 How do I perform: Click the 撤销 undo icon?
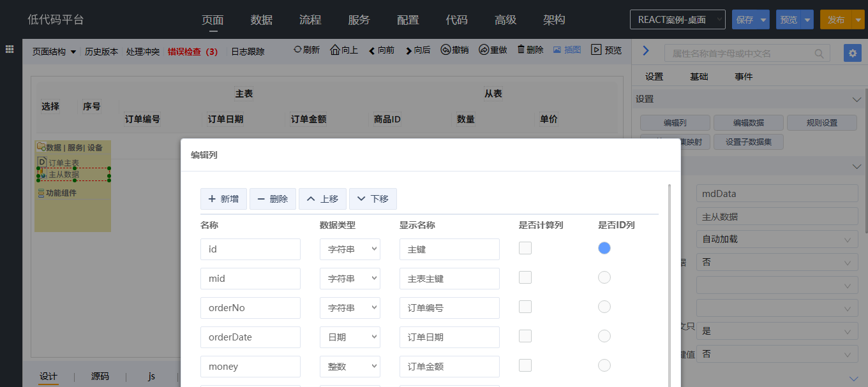pos(445,50)
